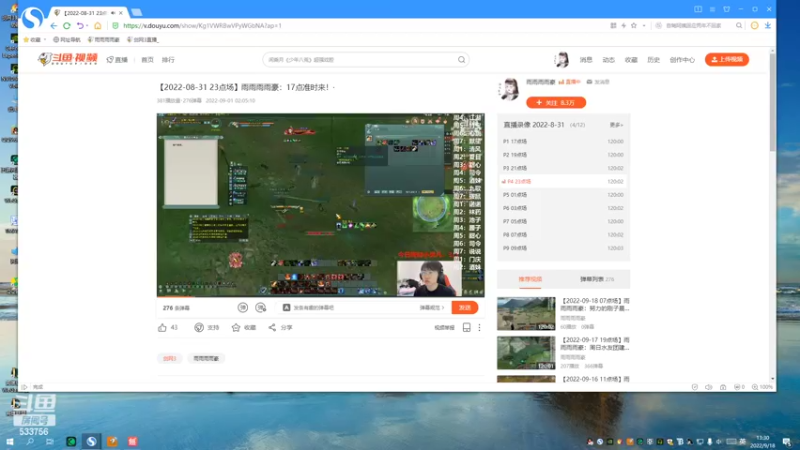Open the green app icon in the taskbar
800x450 pixels.
tap(71, 441)
